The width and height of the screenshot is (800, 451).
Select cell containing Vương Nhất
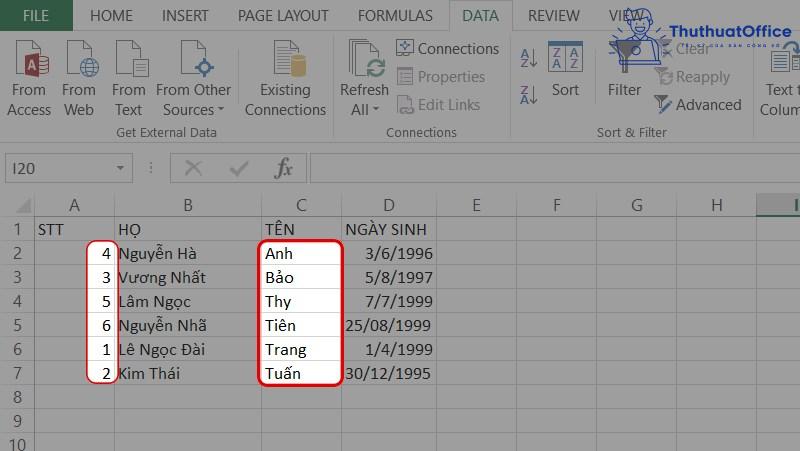click(188, 278)
